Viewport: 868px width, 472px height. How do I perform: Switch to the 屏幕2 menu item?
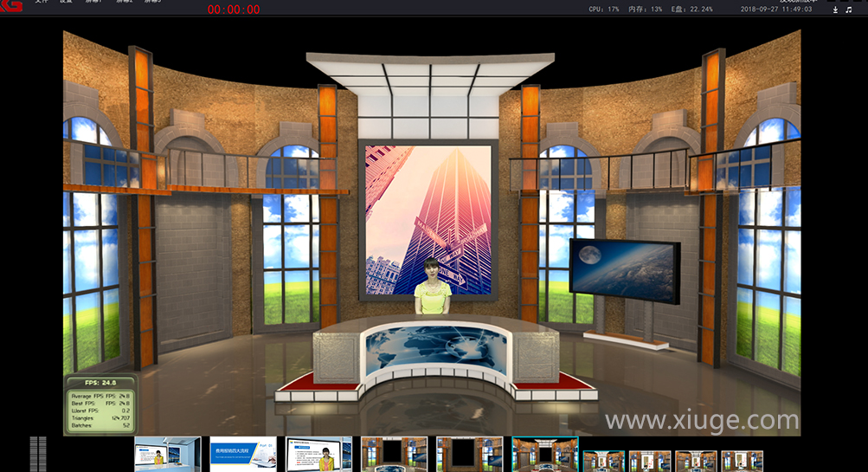tap(123, 3)
